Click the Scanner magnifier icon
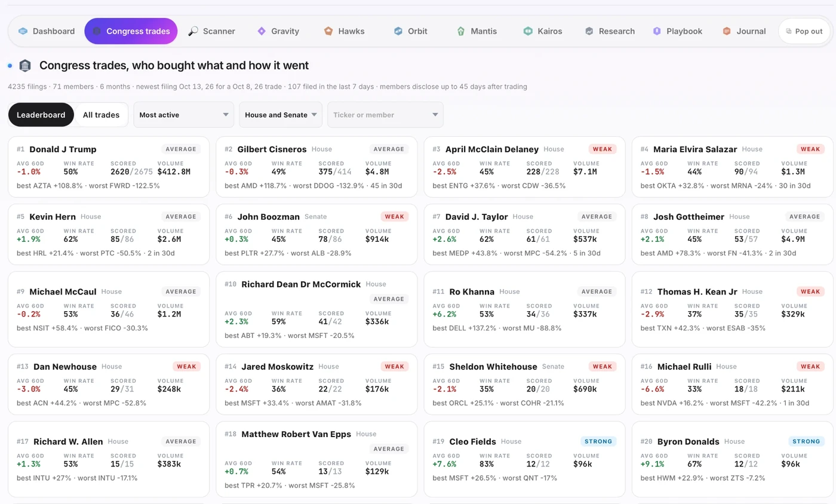The width and height of the screenshot is (836, 504). point(193,31)
